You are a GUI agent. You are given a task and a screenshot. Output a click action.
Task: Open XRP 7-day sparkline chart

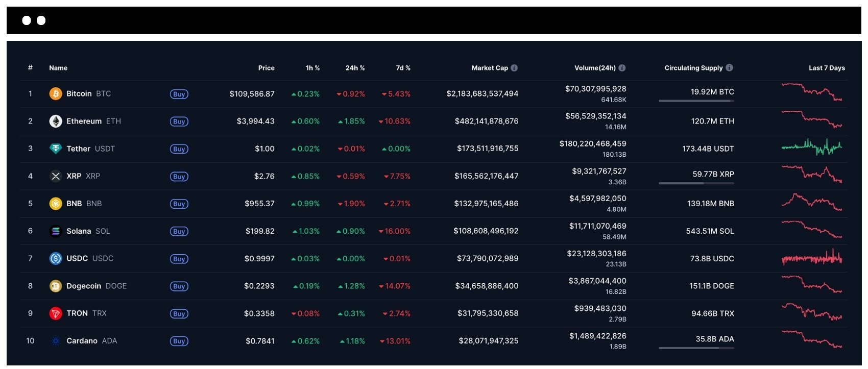tap(812, 174)
